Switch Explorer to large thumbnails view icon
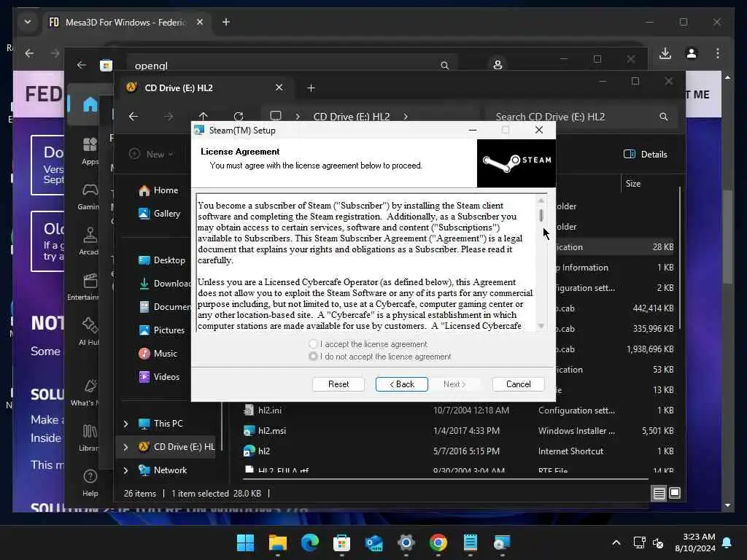This screenshot has width=747, height=560. click(675, 494)
